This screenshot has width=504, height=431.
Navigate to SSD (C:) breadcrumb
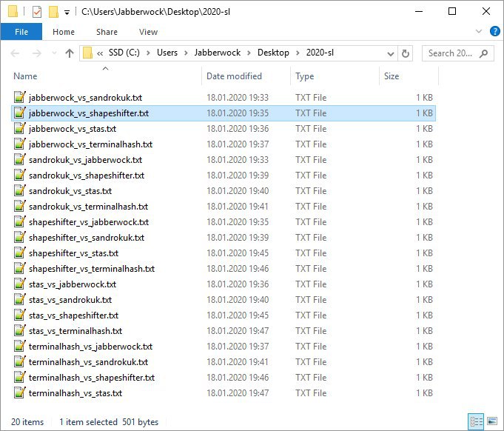click(x=124, y=53)
